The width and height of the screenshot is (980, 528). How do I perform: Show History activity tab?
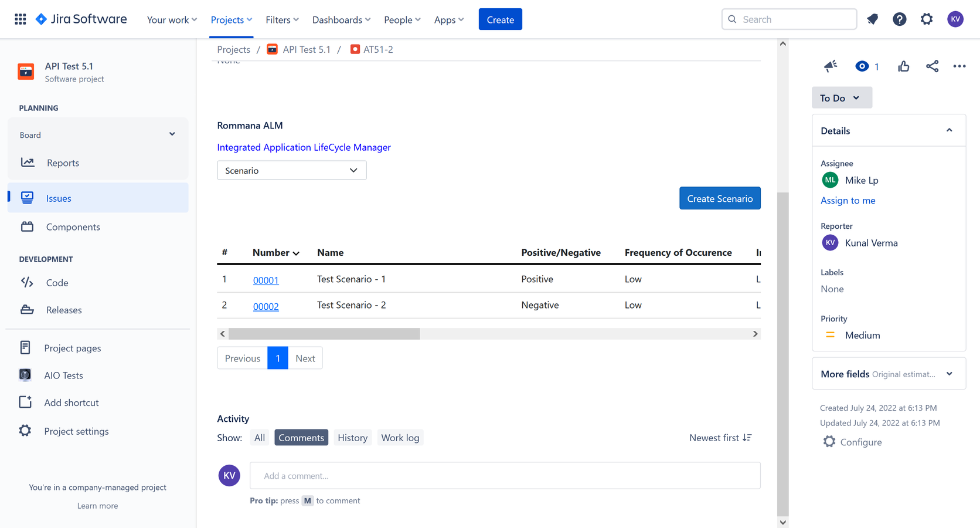tap(353, 438)
